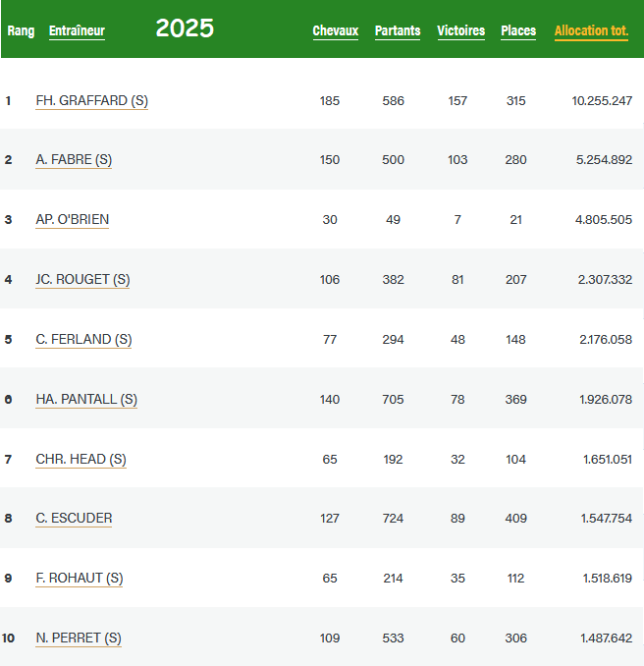Screen dimensions: 644x666
Task: Sort by Victoires column header
Action: tap(460, 30)
